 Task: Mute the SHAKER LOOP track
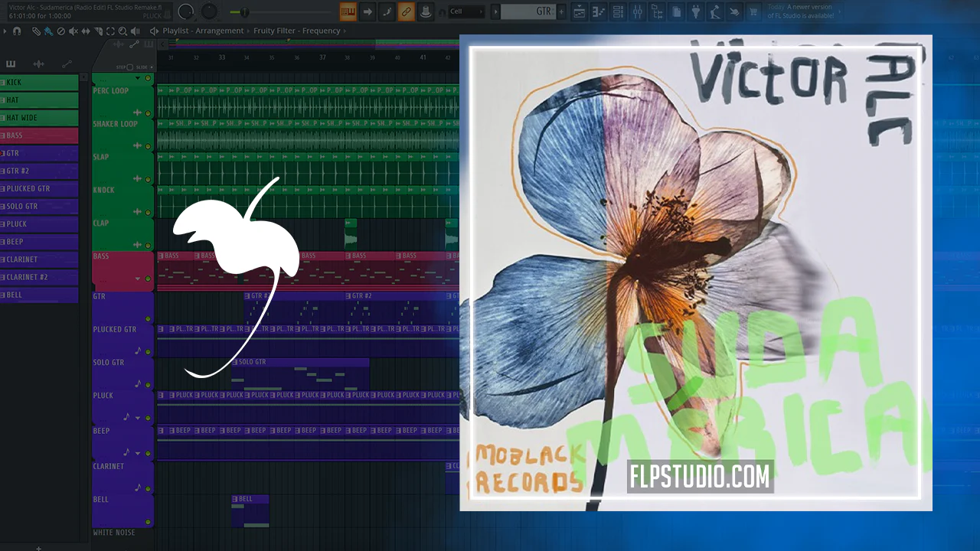149,145
